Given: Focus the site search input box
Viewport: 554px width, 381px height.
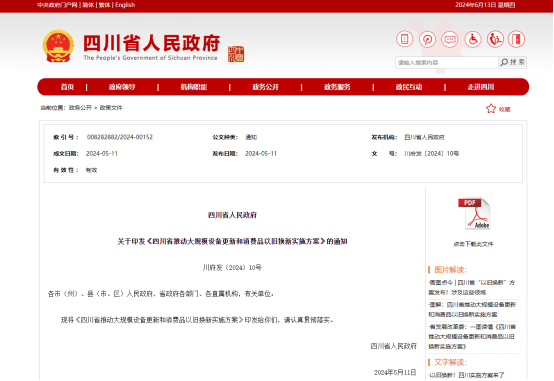Looking at the screenshot, I should coord(447,63).
